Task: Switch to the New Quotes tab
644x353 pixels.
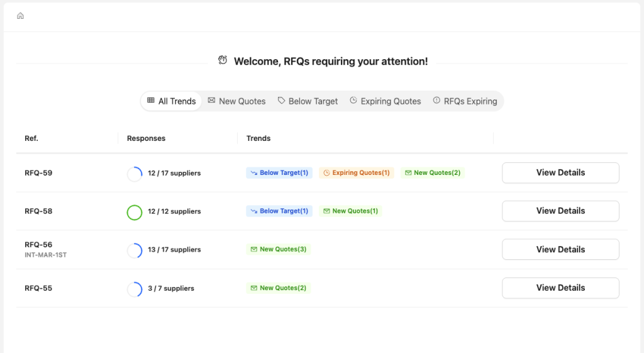Action: (x=236, y=101)
